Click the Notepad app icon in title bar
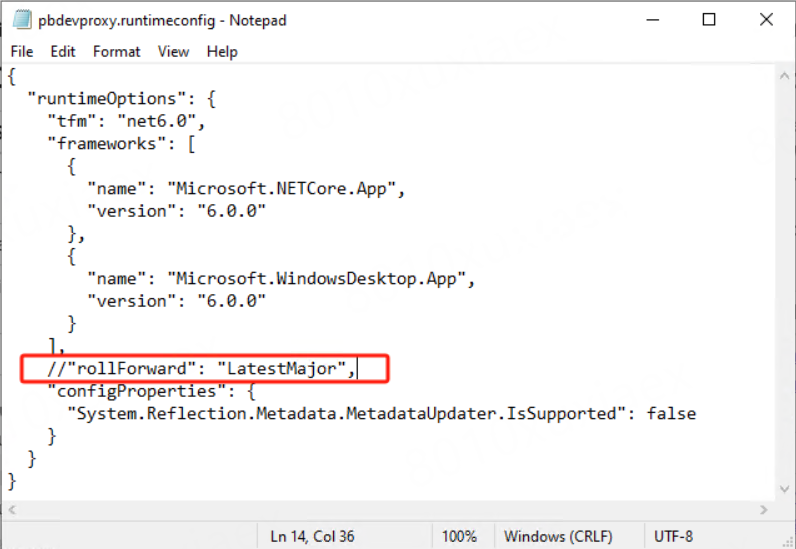796x549 pixels. 23,19
